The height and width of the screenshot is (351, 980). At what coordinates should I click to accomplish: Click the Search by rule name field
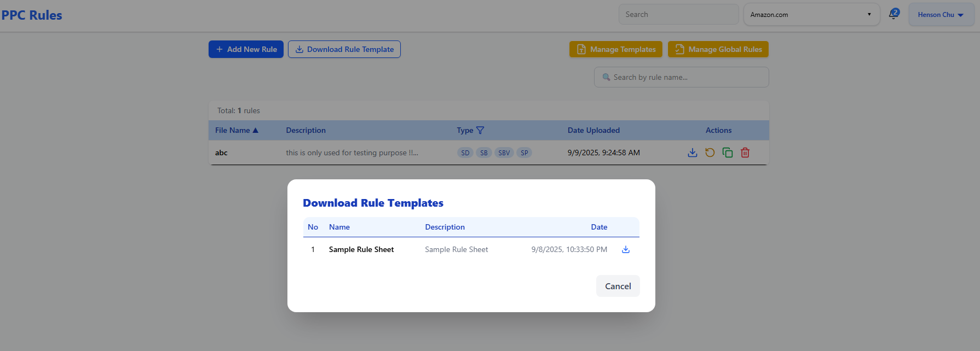(682, 77)
